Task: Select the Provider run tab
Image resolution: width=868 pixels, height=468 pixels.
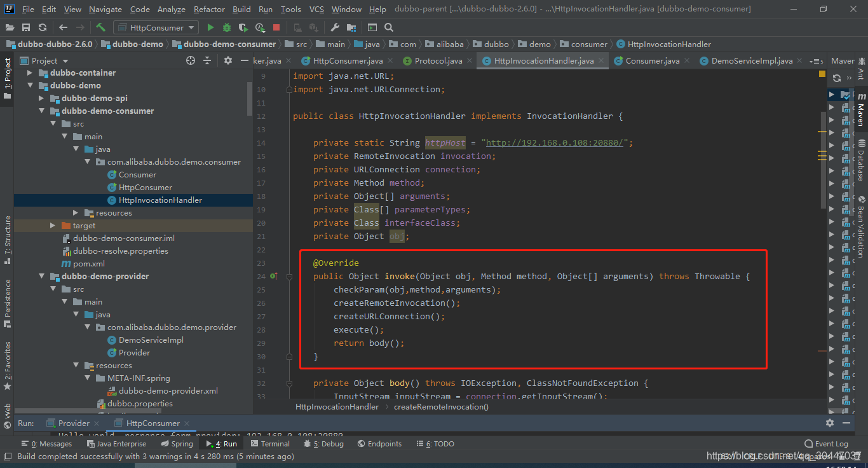Action: pyautogui.click(x=74, y=423)
